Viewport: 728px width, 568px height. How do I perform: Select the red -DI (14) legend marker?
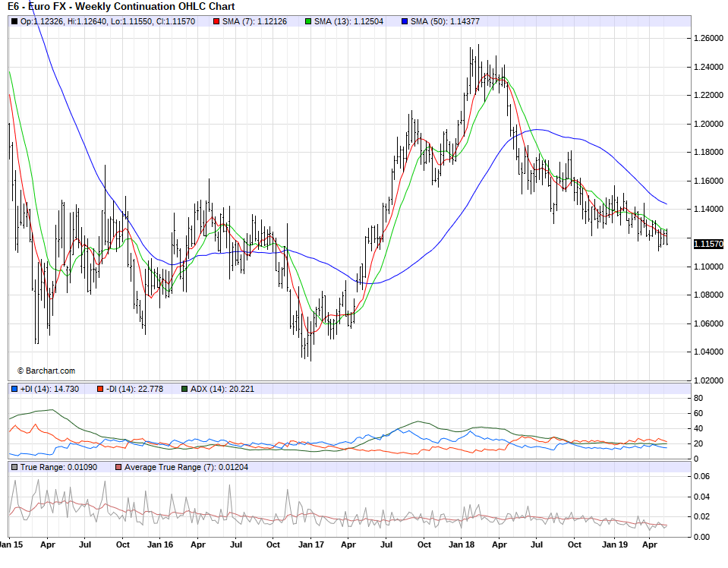pos(100,389)
